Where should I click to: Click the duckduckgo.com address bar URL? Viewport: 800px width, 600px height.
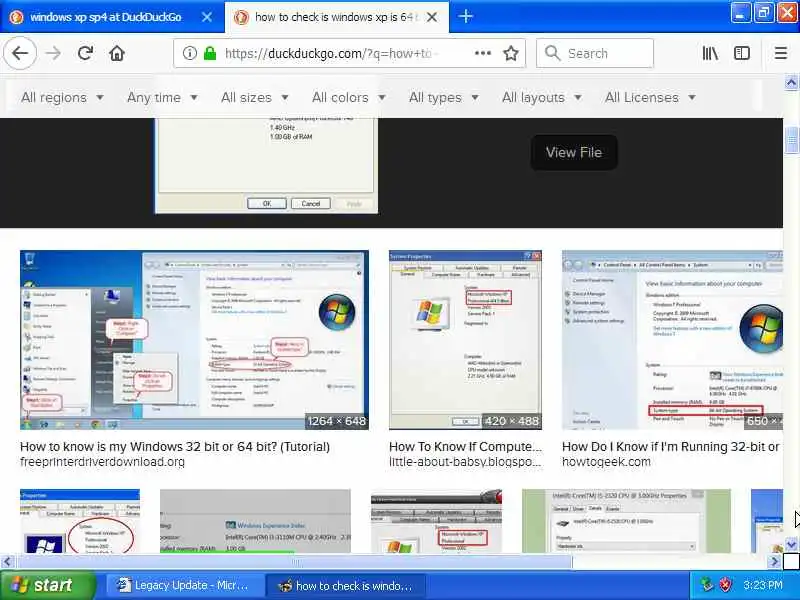coord(332,53)
